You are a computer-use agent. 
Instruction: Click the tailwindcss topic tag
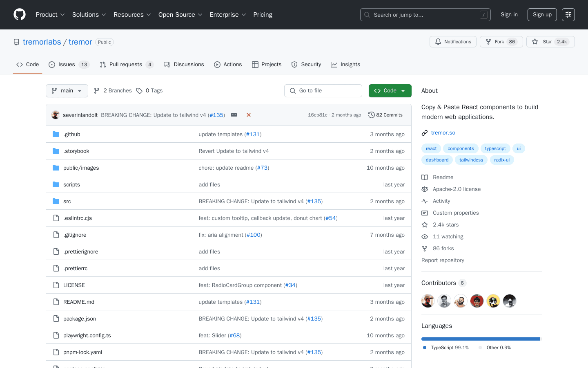pos(471,160)
